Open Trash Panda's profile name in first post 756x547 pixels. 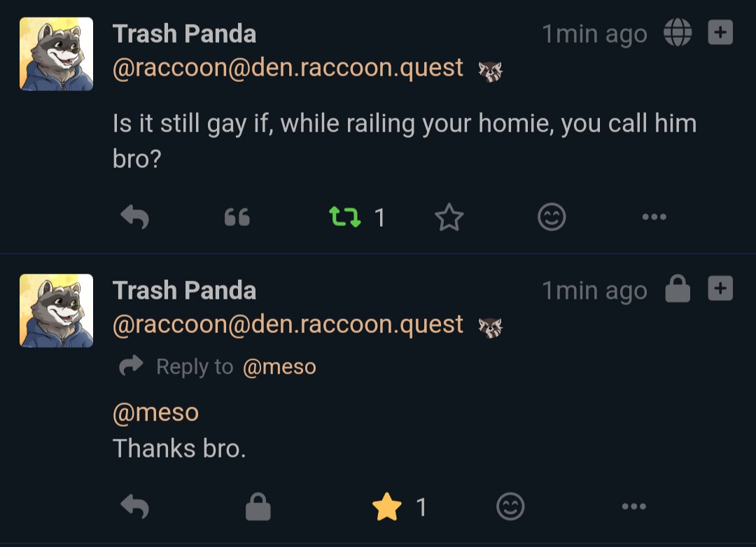184,34
